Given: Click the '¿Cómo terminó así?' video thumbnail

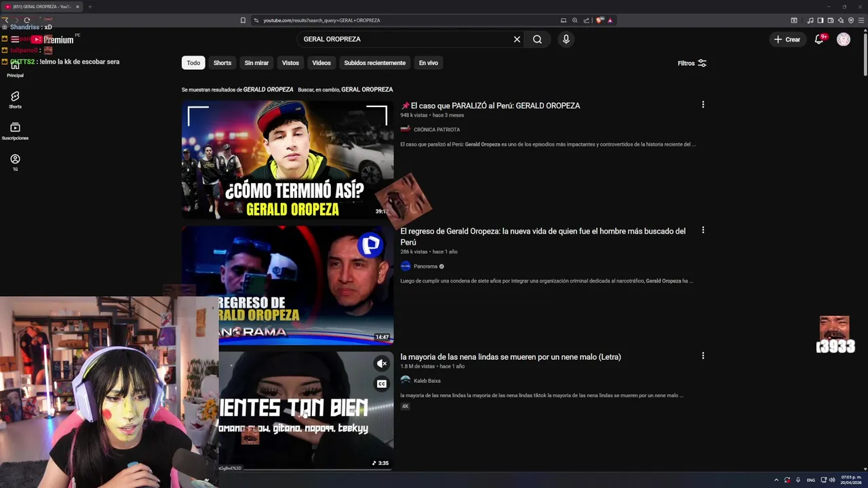Looking at the screenshot, I should (x=288, y=160).
